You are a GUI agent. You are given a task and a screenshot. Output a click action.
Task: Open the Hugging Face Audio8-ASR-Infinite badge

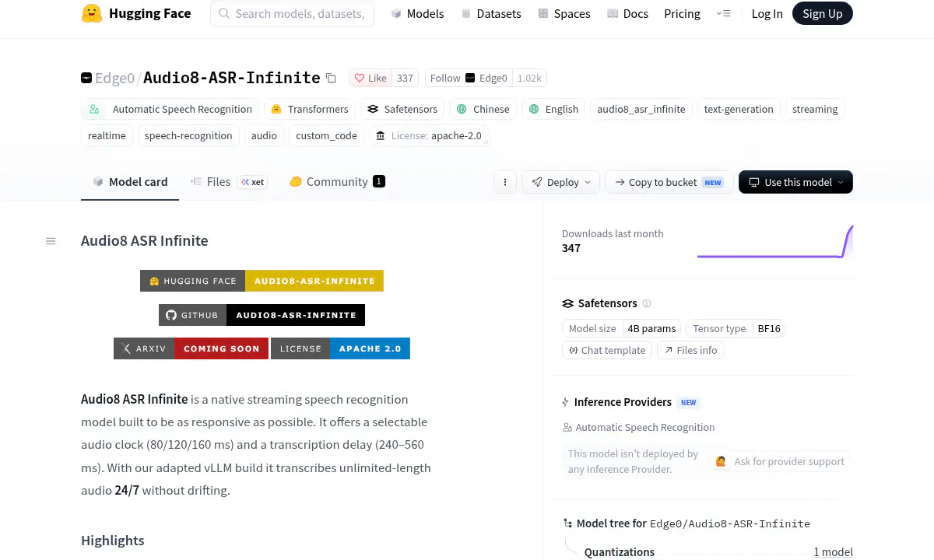click(262, 281)
